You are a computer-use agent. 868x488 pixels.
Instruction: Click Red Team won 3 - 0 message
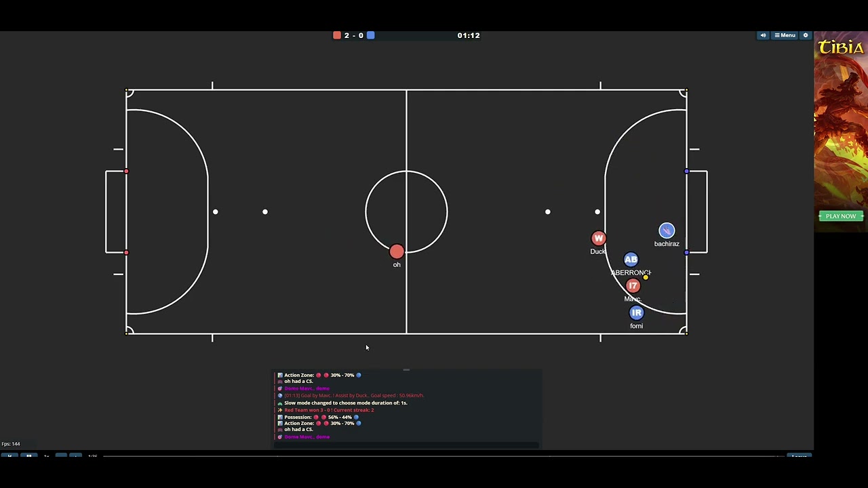point(329,410)
